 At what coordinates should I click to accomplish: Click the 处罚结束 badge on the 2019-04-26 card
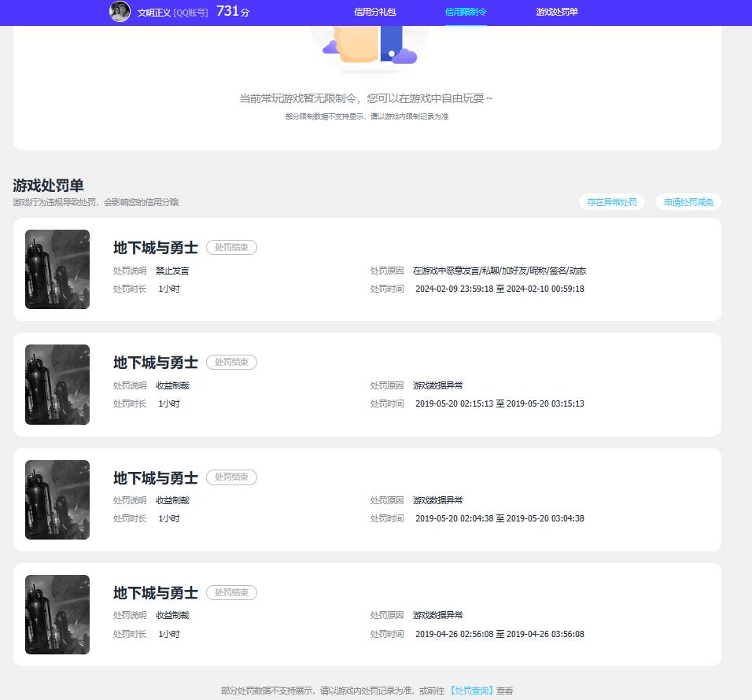pos(231,592)
